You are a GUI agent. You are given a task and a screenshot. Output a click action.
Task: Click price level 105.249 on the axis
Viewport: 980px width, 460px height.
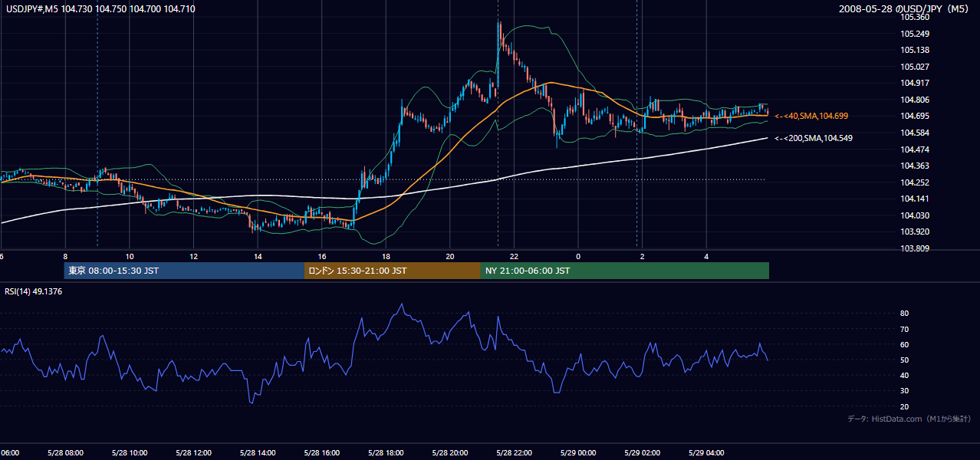pos(915,34)
